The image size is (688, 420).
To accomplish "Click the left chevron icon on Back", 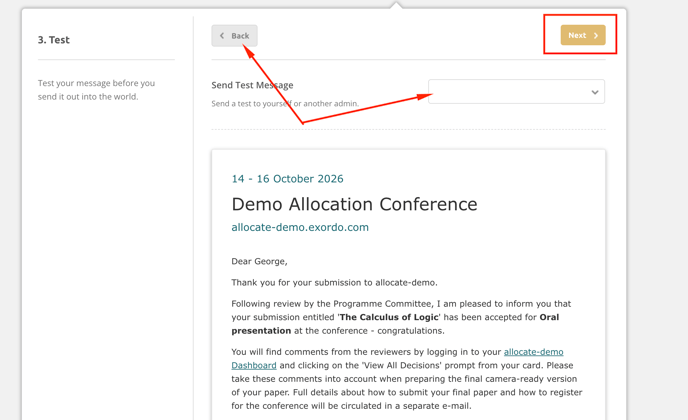I will 222,36.
